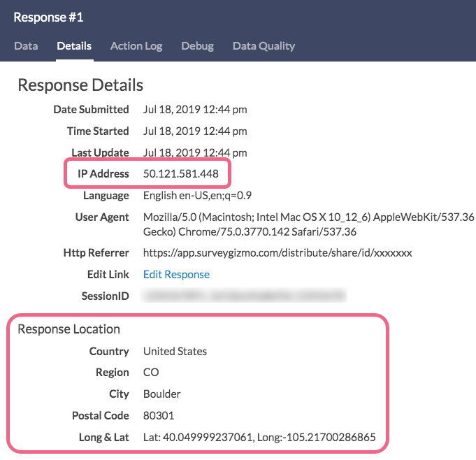The image size is (476, 460).
Task: Click the Date Submitted label
Action: [91, 109]
